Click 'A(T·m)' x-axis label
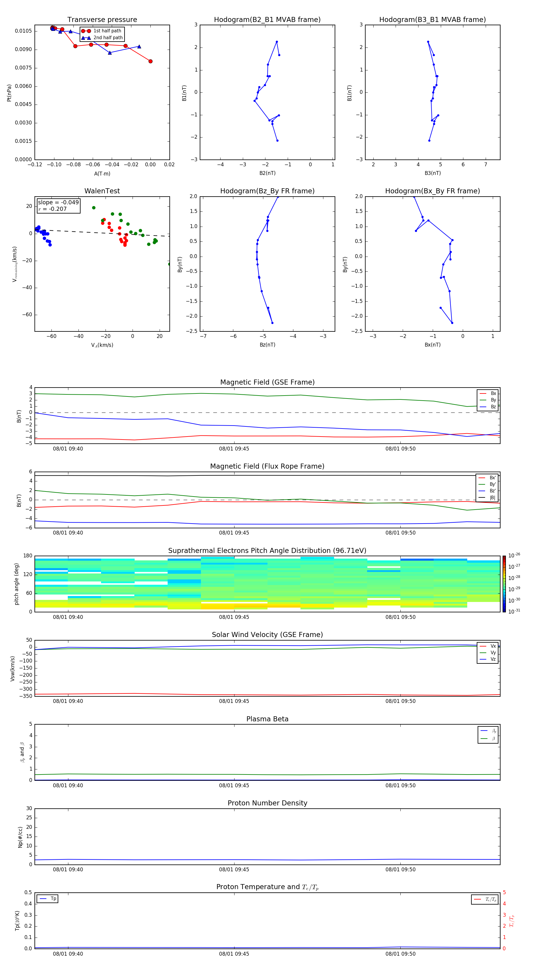The width and height of the screenshot is (535, 980). tap(102, 174)
